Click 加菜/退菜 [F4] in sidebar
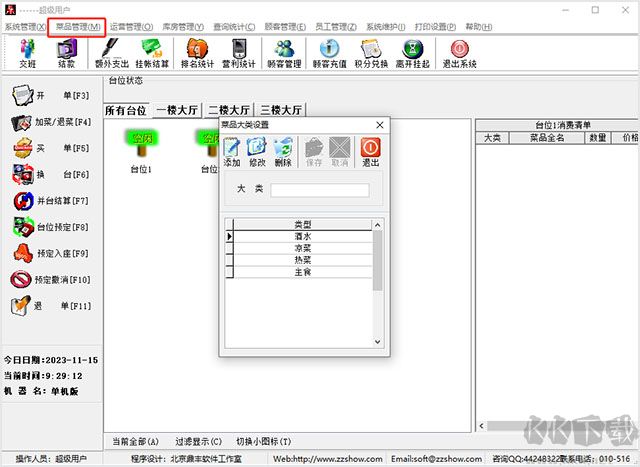Image resolution: width=640 pixels, height=467 pixels. [50, 122]
